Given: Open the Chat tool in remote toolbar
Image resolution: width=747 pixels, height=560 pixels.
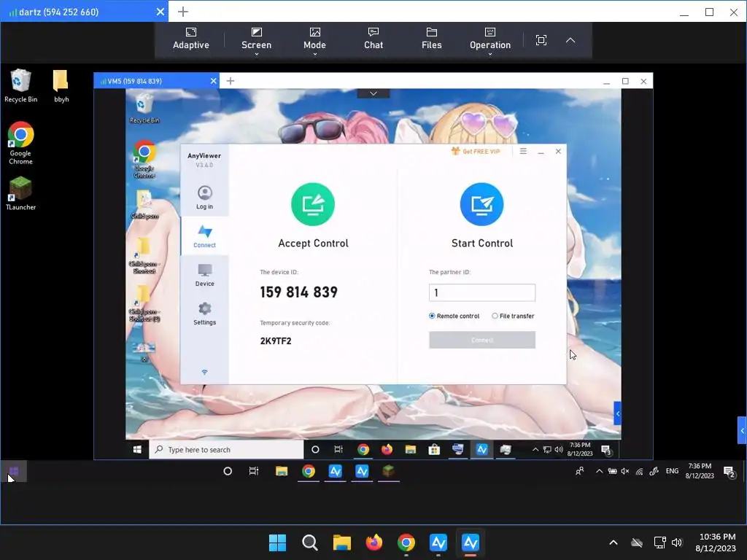Looking at the screenshot, I should tap(373, 39).
